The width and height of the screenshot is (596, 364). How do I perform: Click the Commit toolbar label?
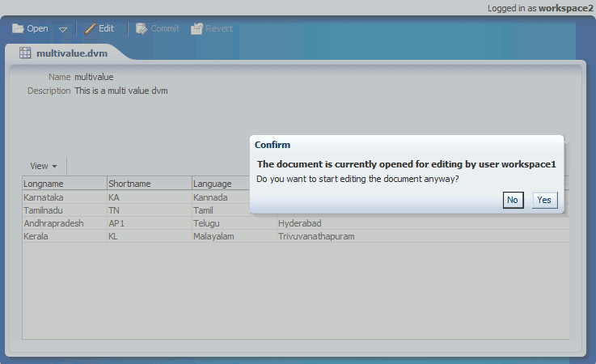[x=165, y=28]
